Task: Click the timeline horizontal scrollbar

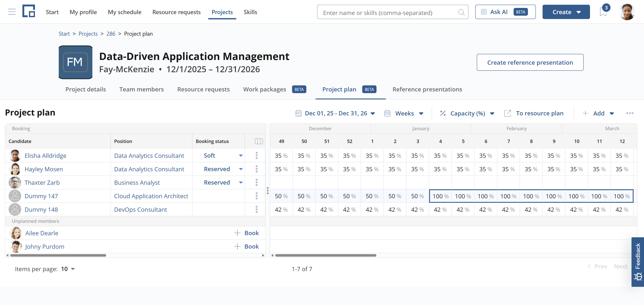Action: tap(326, 255)
